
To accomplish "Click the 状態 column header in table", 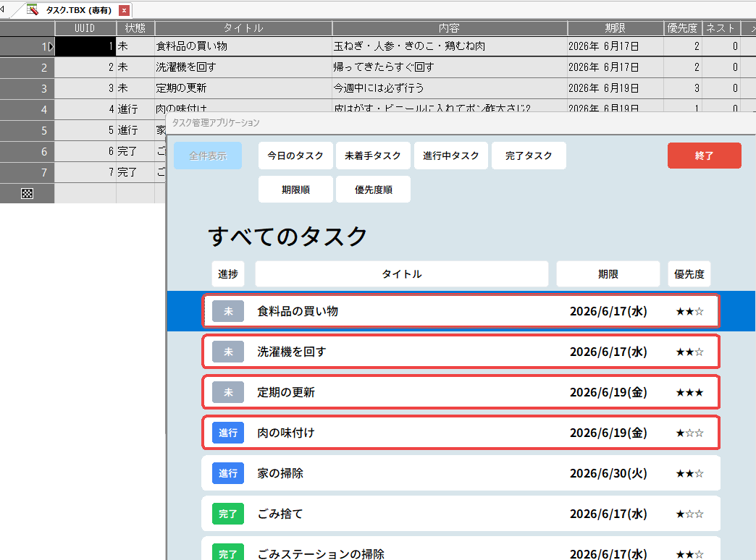I will pyautogui.click(x=135, y=28).
